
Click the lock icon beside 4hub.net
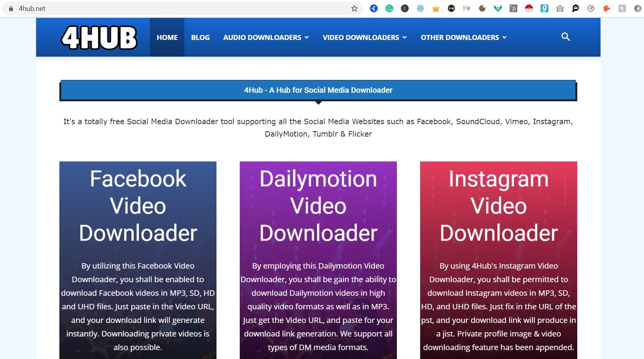point(11,9)
